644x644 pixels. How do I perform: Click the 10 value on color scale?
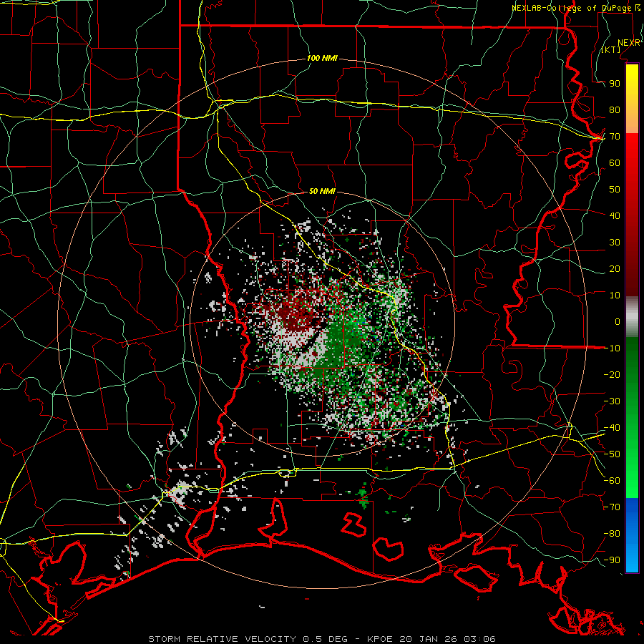[x=615, y=296]
